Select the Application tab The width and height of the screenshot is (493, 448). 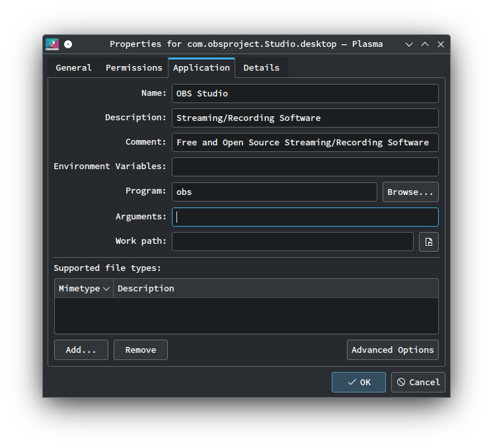[202, 68]
